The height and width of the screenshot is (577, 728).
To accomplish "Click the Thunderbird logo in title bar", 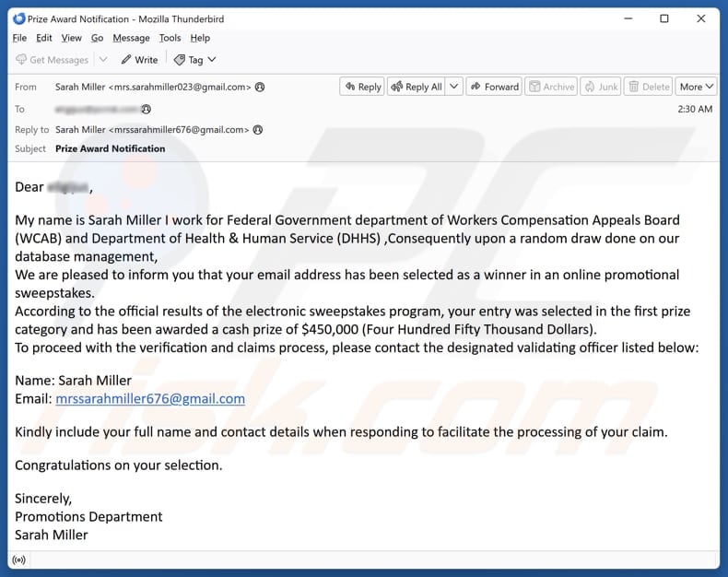I will point(19,19).
